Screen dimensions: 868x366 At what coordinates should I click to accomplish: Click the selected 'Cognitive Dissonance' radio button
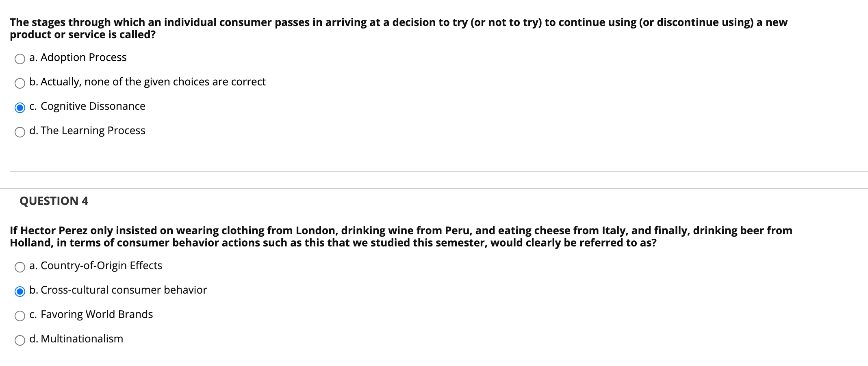tap(20, 108)
